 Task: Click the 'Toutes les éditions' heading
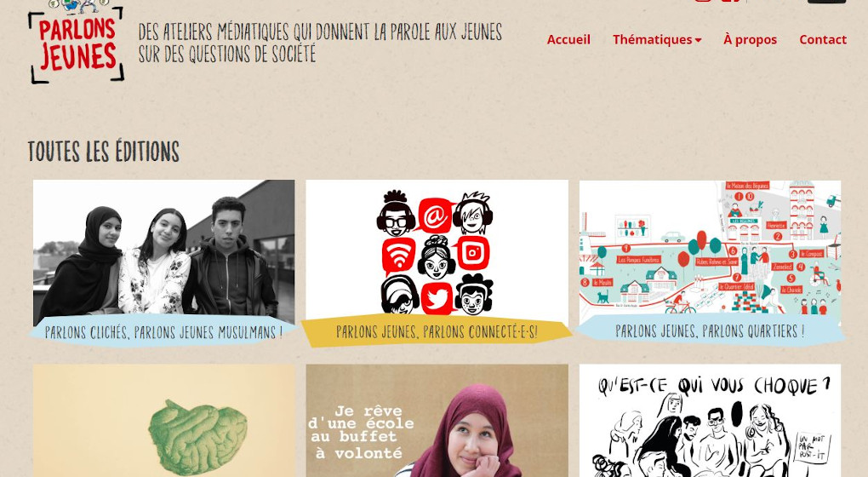click(x=104, y=152)
